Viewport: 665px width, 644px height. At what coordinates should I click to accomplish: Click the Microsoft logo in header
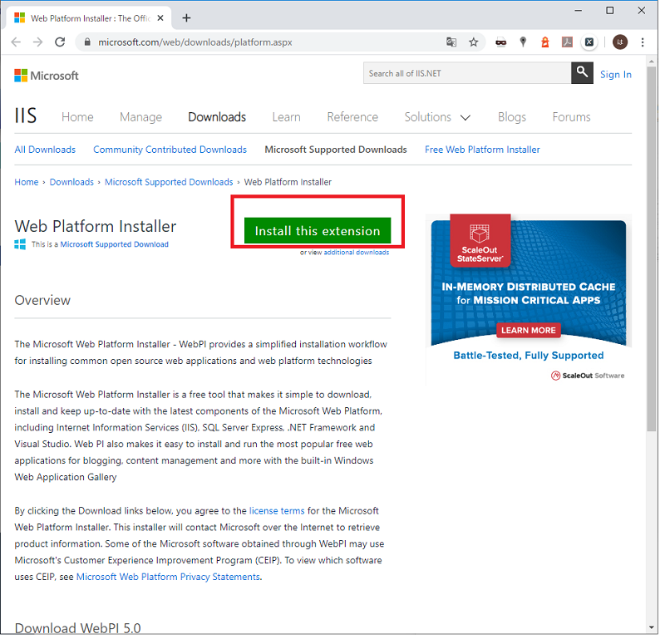tap(47, 76)
